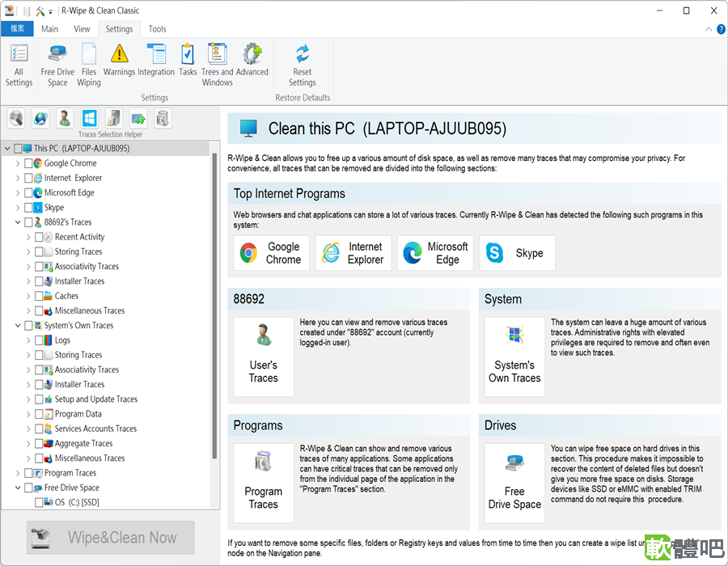Click the Windows system traces helper icon

89,118
